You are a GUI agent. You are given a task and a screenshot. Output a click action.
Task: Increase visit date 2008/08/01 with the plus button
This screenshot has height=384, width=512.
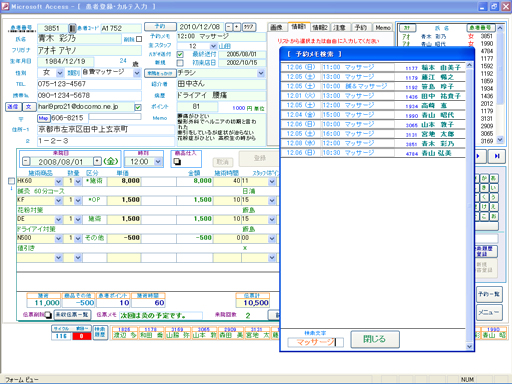click(97, 162)
